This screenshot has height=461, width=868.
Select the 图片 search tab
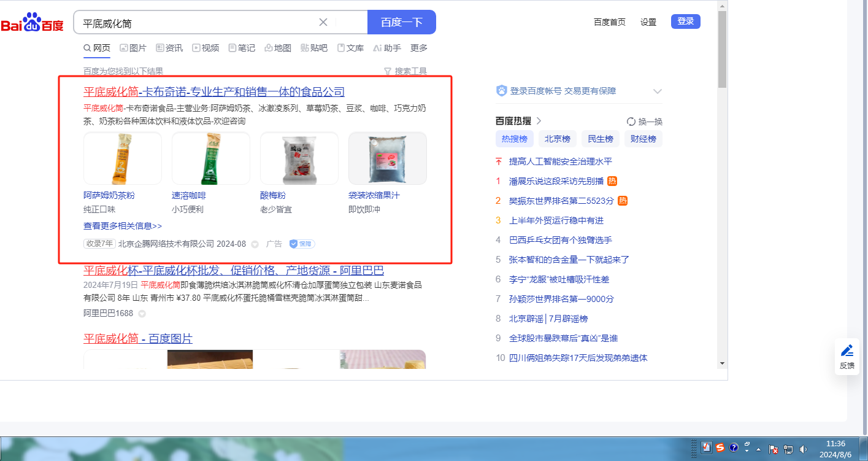click(133, 48)
